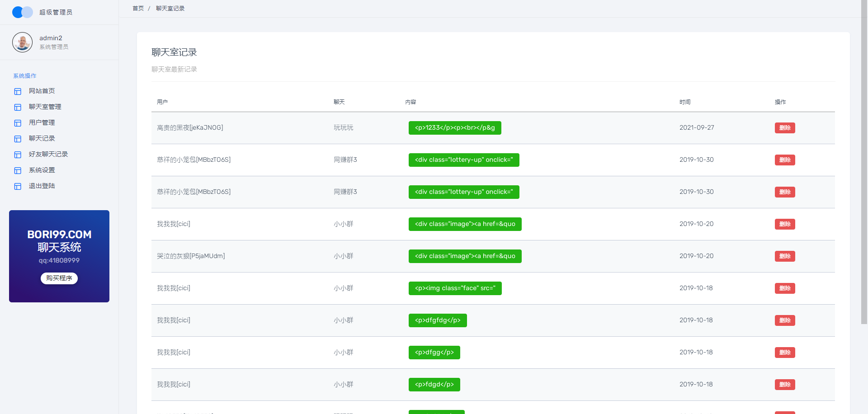
Task: Click the green <p>dfgg</p> tag
Action: point(434,353)
